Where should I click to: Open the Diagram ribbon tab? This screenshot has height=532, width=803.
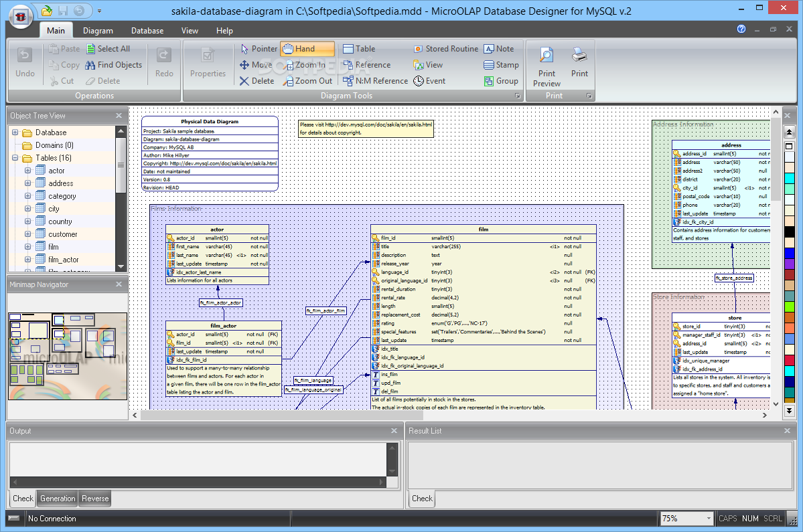coord(98,31)
